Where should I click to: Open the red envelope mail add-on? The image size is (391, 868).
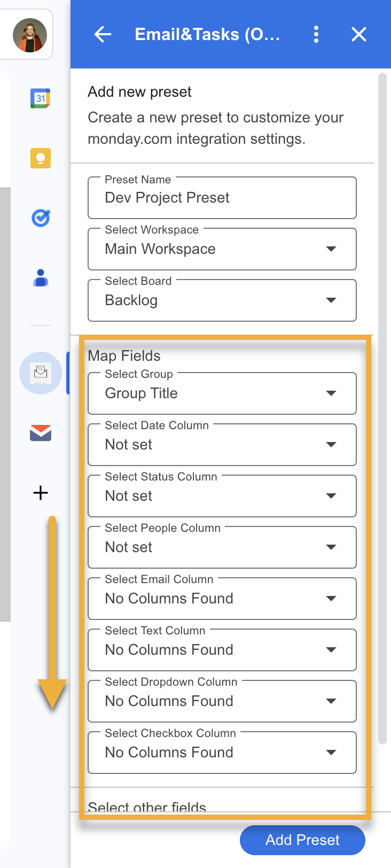[x=41, y=432]
